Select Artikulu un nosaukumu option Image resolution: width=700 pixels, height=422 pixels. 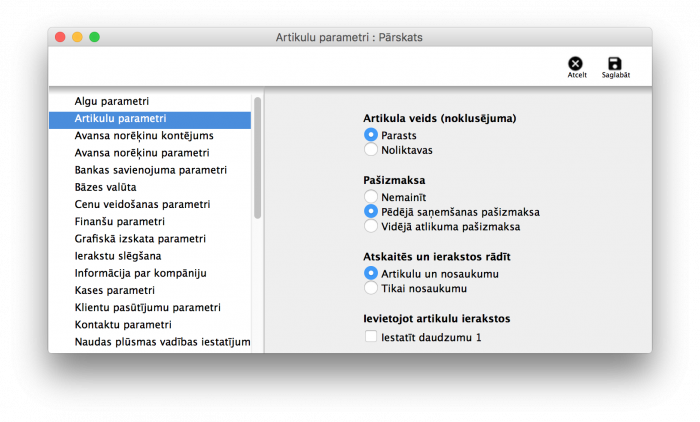click(x=371, y=273)
